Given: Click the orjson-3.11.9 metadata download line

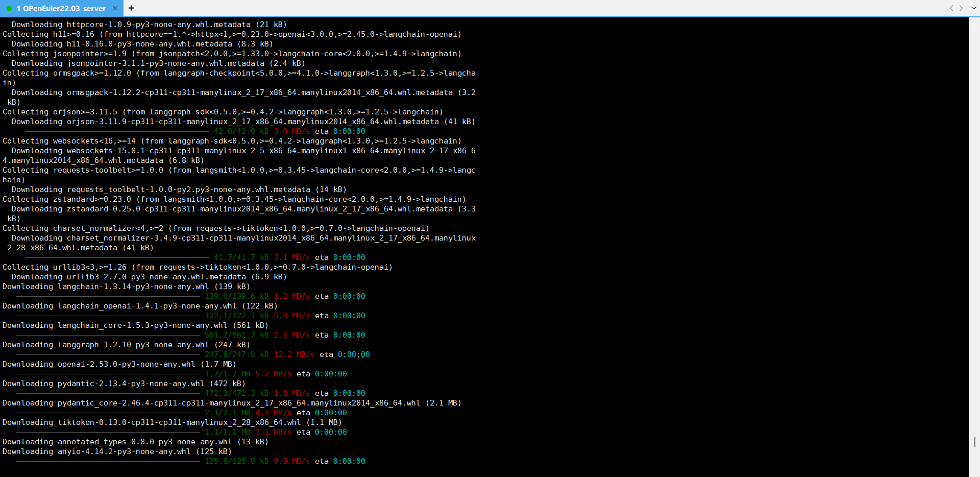Looking at the screenshot, I should pyautogui.click(x=243, y=122).
